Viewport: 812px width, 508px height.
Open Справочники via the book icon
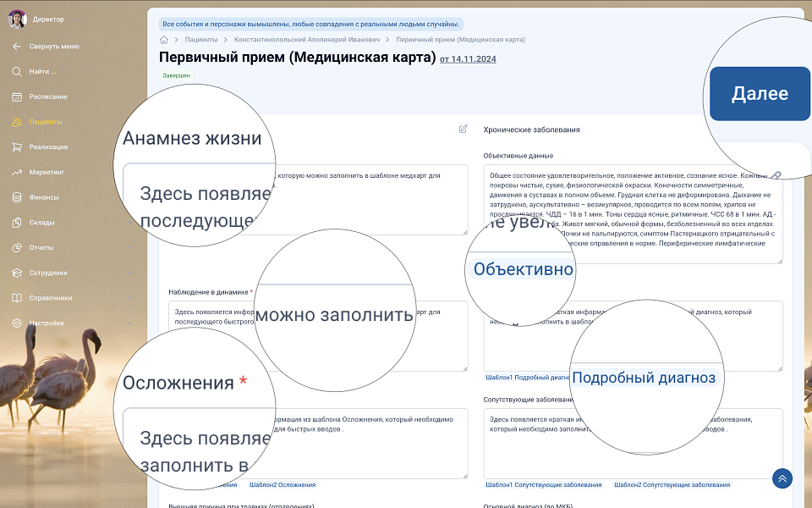17,298
